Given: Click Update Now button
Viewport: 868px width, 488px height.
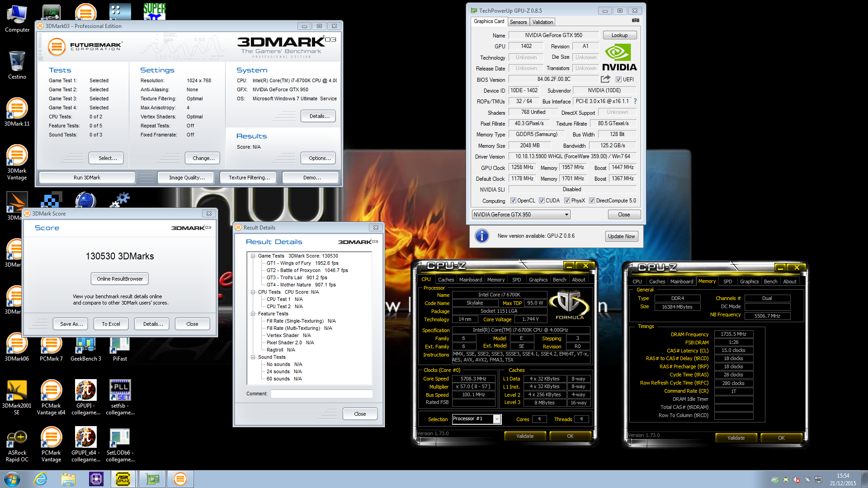Looking at the screenshot, I should coord(621,236).
